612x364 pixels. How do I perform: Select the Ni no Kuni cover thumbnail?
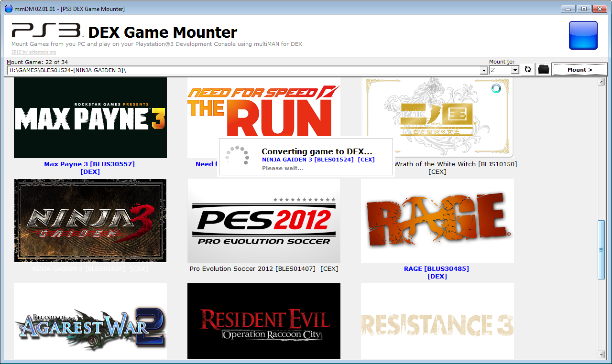point(437,118)
